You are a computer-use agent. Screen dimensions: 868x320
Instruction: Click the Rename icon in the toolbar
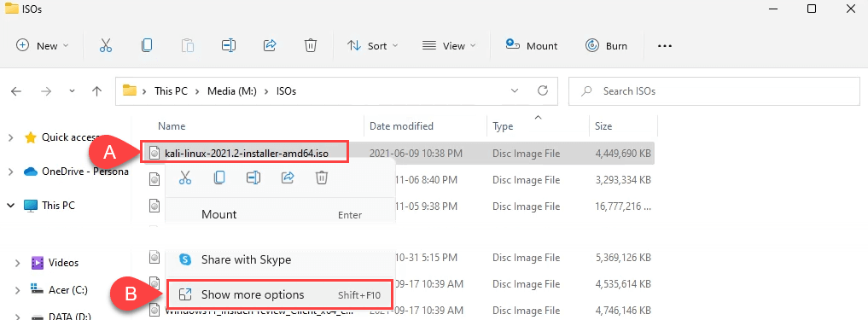point(229,46)
